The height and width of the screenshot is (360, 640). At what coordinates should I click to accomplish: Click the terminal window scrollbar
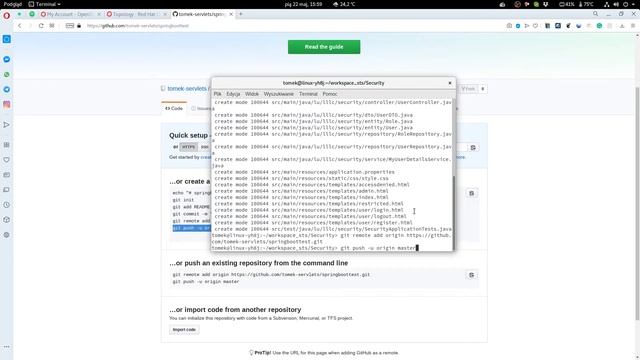pyautogui.click(x=453, y=212)
